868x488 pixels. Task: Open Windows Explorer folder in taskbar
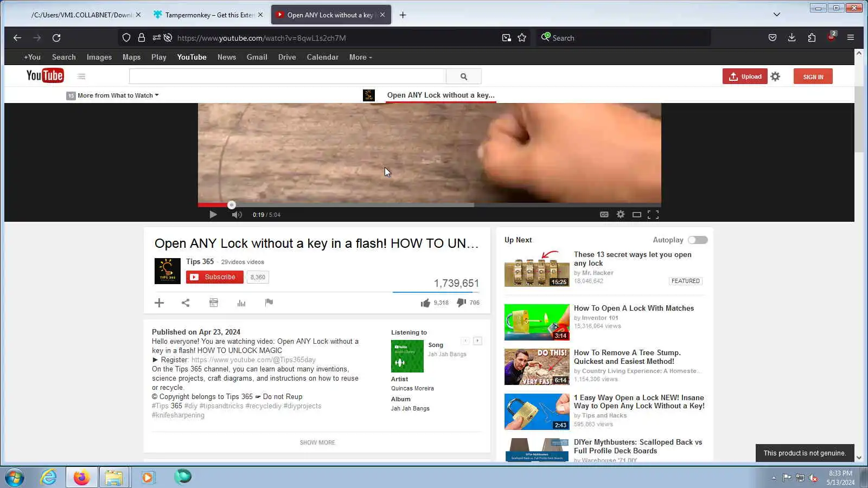click(x=114, y=477)
